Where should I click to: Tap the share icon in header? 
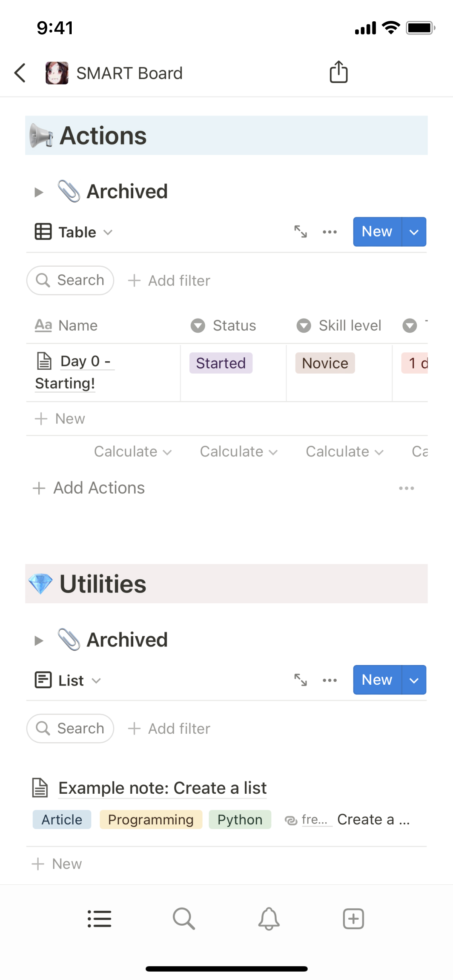338,72
